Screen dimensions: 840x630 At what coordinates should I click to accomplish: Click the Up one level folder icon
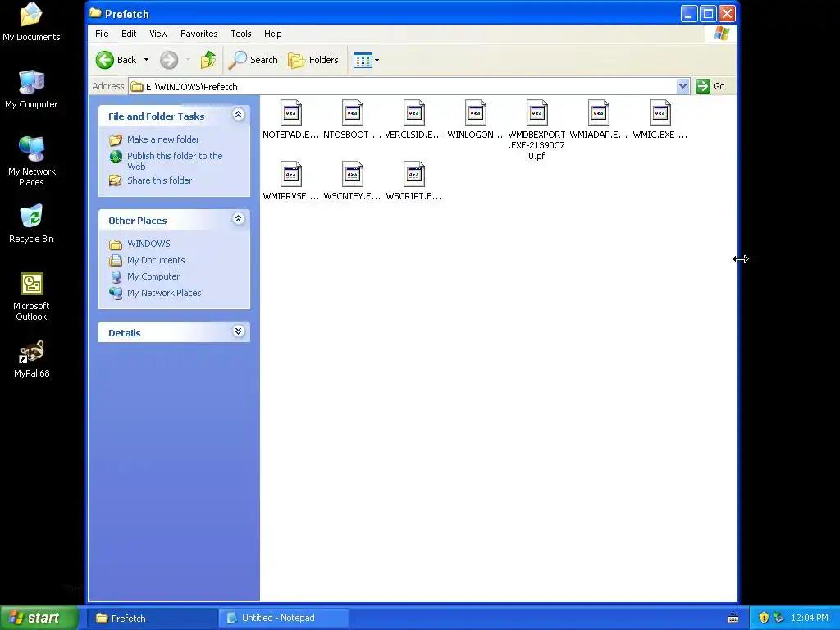(208, 60)
